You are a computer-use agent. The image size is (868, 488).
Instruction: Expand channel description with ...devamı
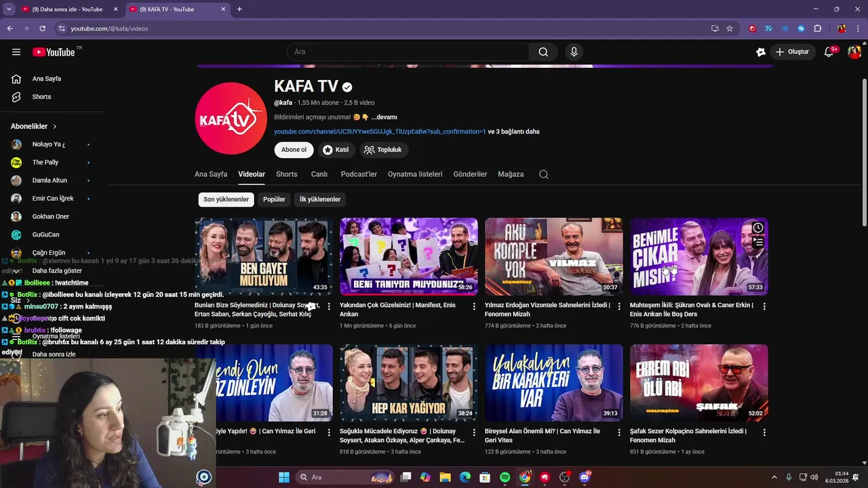point(384,117)
